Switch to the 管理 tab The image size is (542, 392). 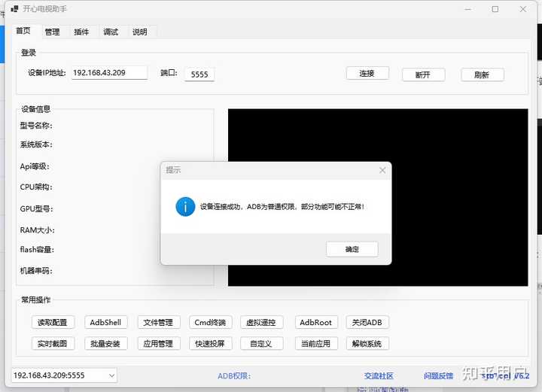click(x=52, y=32)
